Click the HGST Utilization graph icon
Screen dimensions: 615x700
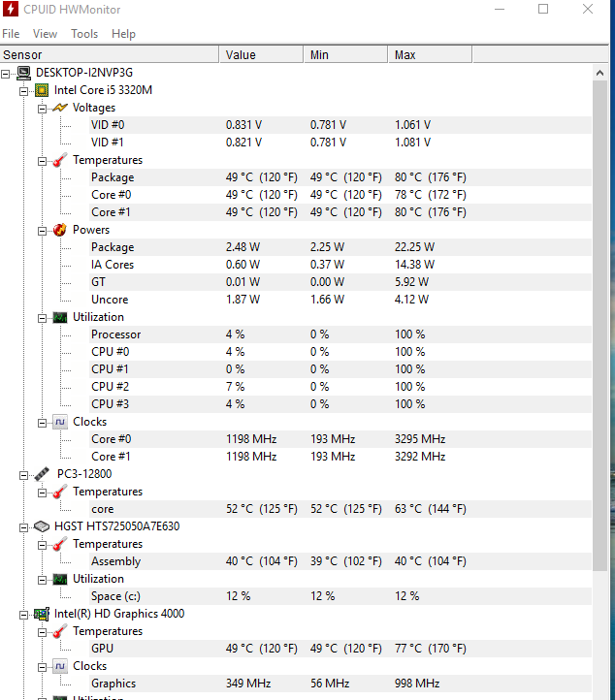[60, 579]
